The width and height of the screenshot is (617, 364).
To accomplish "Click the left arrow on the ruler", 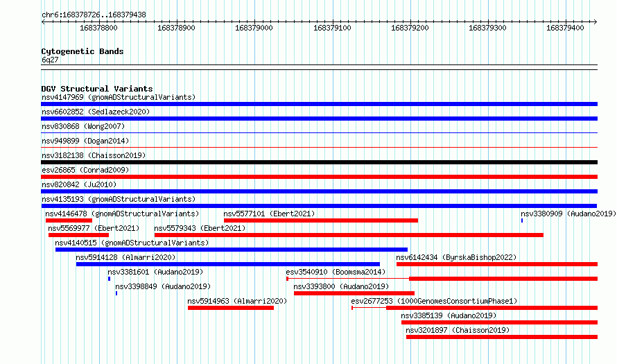I will pos(43,21).
